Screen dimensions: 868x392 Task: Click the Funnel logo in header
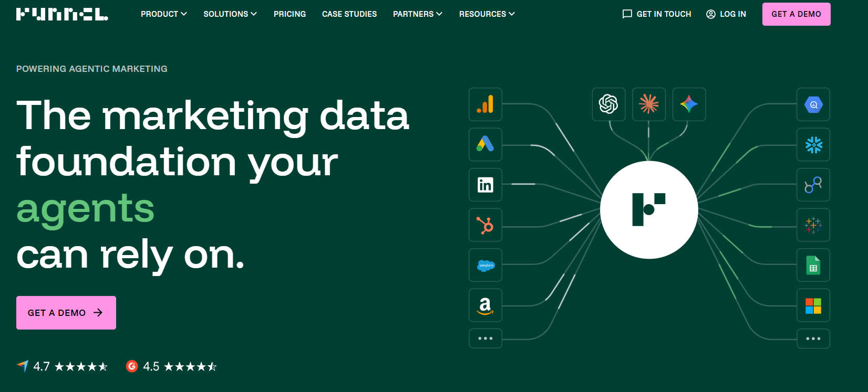click(x=62, y=14)
